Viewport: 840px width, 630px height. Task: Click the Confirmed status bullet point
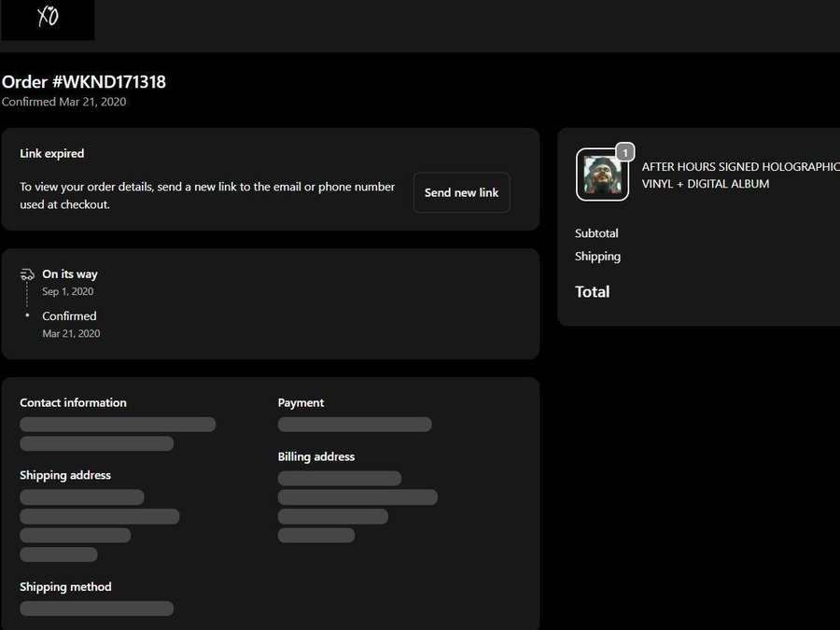pyautogui.click(x=27, y=315)
